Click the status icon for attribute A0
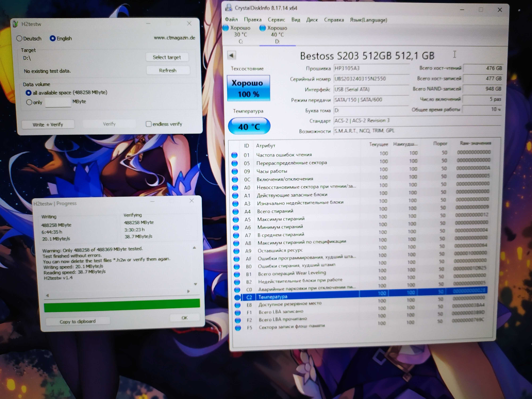 pyautogui.click(x=235, y=188)
